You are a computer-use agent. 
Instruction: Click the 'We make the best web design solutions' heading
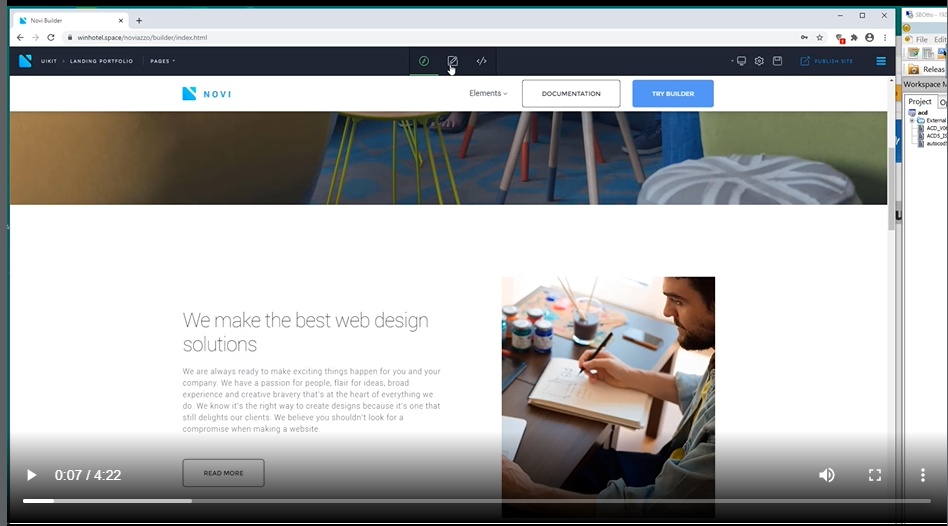pos(305,332)
